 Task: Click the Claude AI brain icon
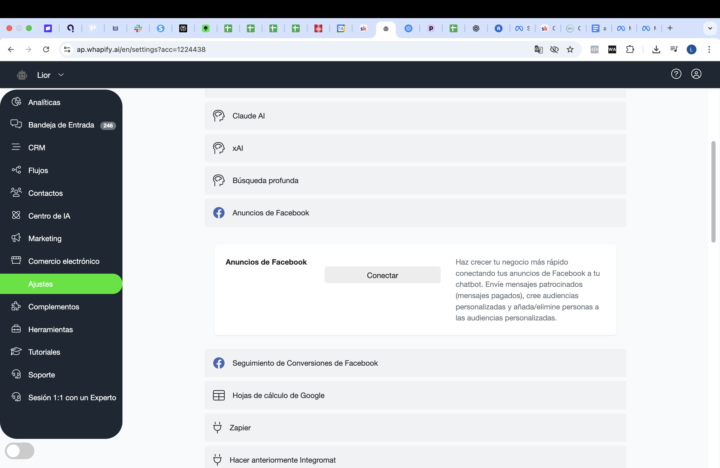[219, 116]
